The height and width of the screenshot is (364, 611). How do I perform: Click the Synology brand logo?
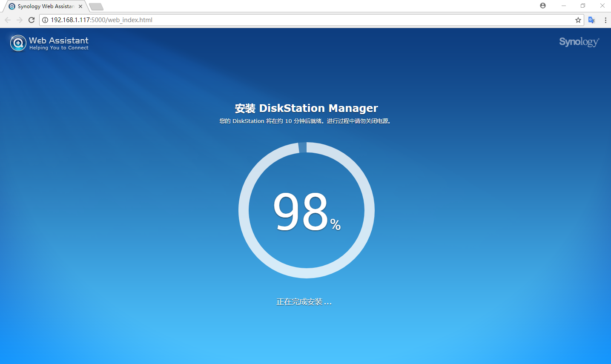coord(579,42)
